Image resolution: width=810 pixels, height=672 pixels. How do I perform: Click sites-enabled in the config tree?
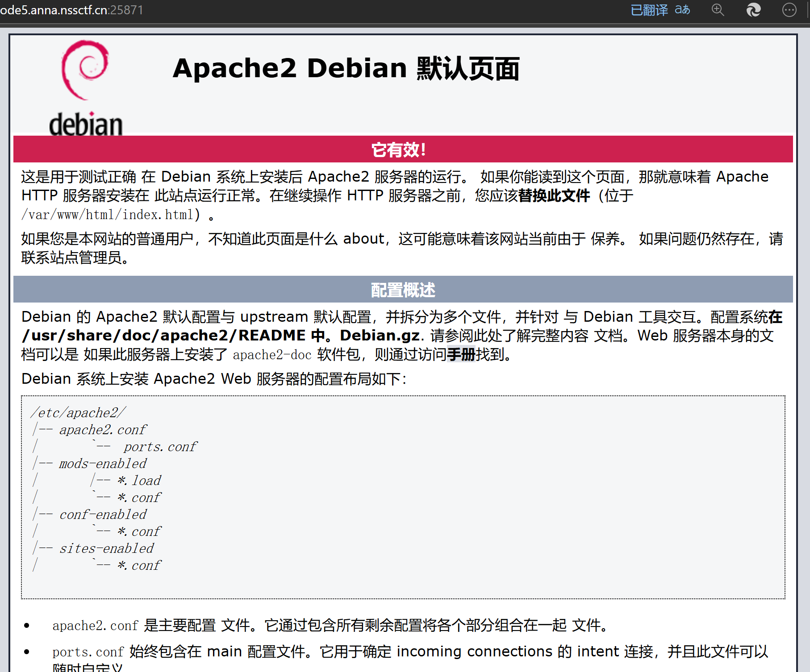point(106,548)
